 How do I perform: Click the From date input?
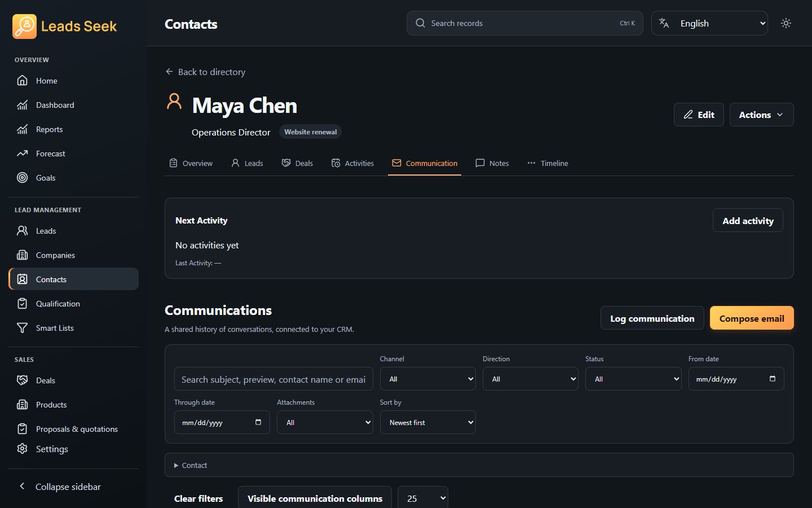click(x=736, y=379)
